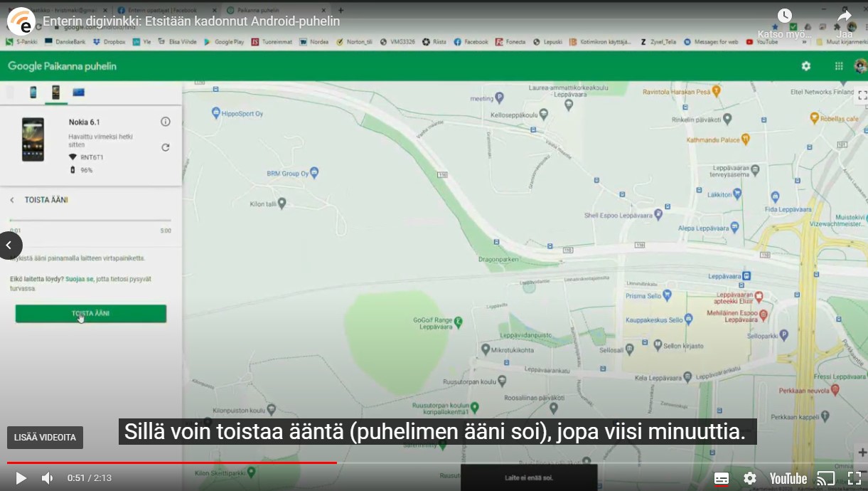868x491 pixels.
Task: Open the Google account avatar
Action: 860,65
